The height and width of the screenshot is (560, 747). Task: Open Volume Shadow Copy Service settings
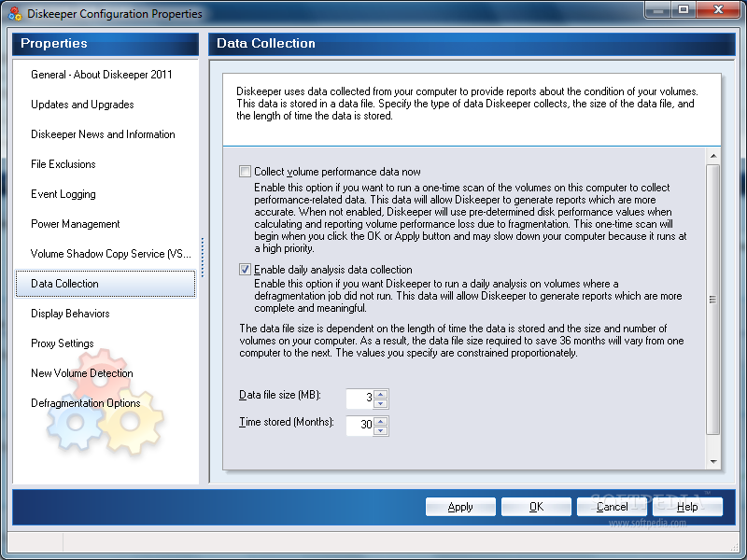click(x=110, y=254)
